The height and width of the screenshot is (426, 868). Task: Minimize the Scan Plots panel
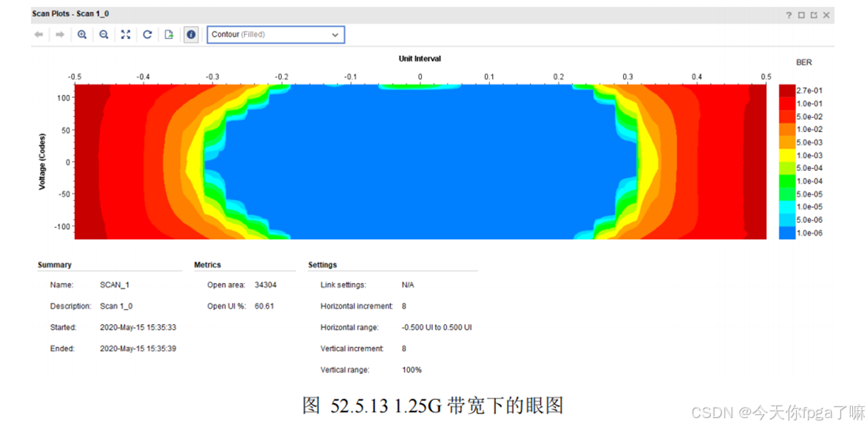[x=801, y=16]
